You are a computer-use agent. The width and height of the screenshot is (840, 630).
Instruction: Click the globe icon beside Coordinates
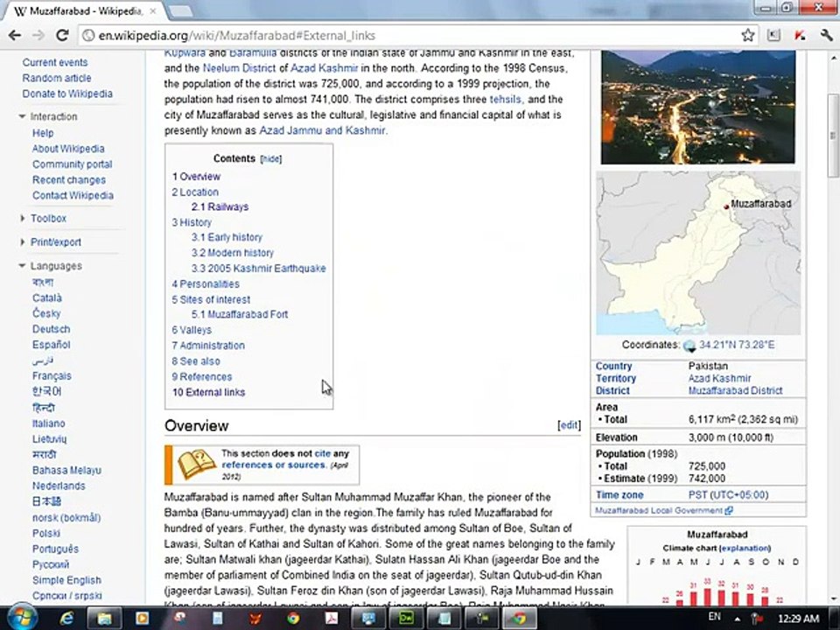click(689, 346)
